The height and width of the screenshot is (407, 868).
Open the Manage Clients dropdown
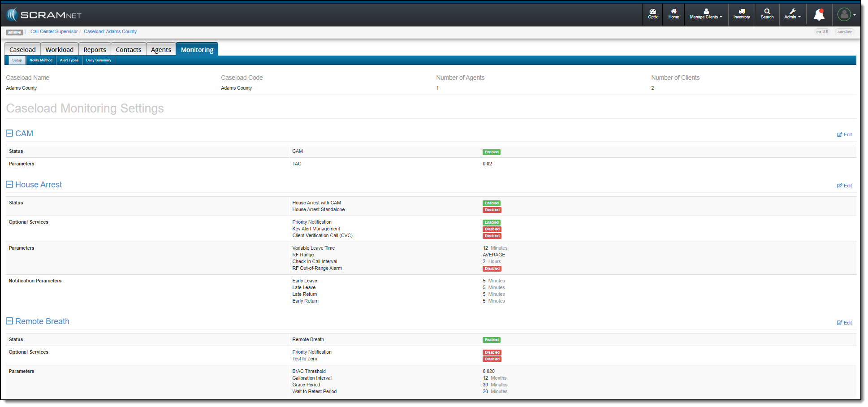(x=706, y=14)
